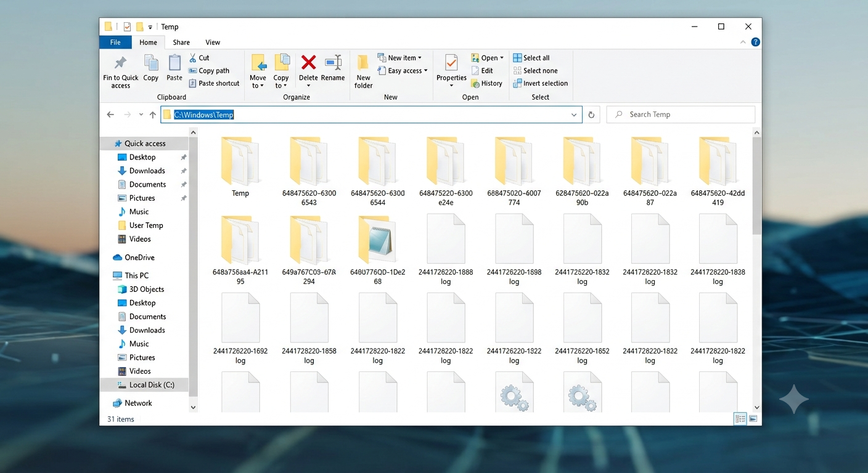Open Help with the question mark icon
Screen dimensions: 868x473
point(755,42)
